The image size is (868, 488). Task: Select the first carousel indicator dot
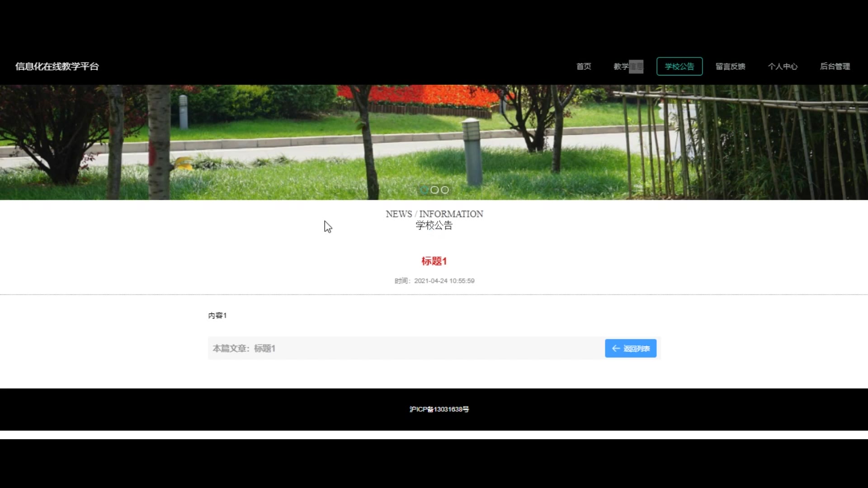[424, 190]
